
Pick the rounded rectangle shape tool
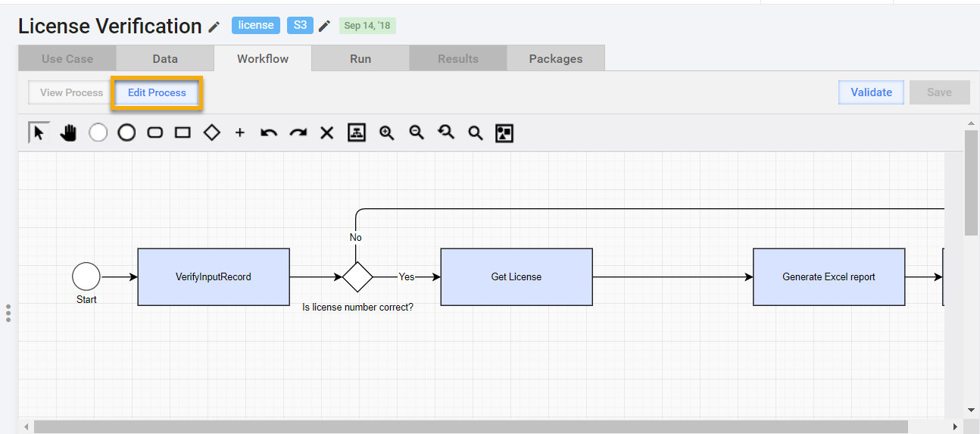click(154, 133)
